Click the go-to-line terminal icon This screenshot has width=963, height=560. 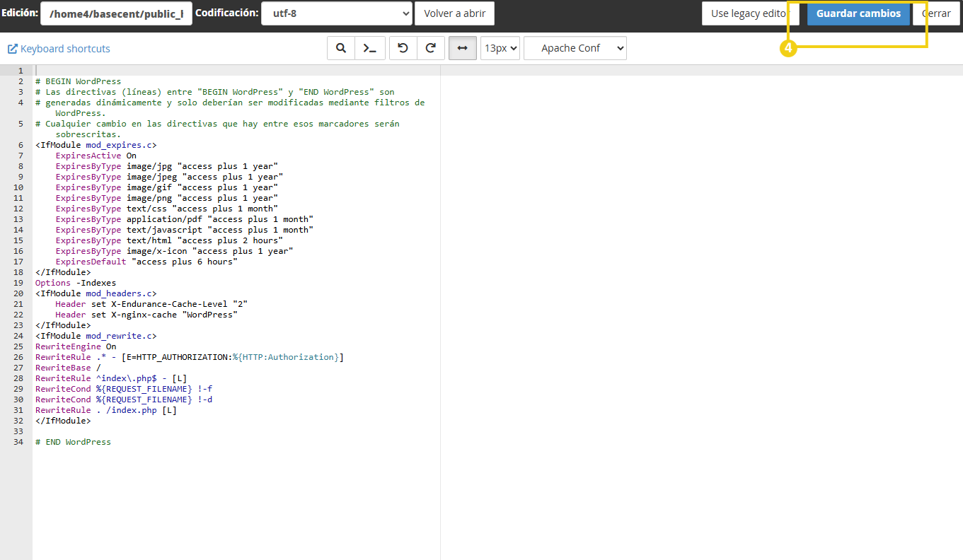pyautogui.click(x=369, y=48)
